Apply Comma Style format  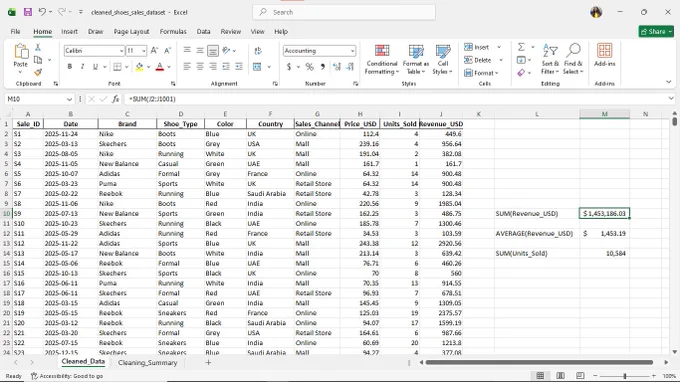[323, 67]
